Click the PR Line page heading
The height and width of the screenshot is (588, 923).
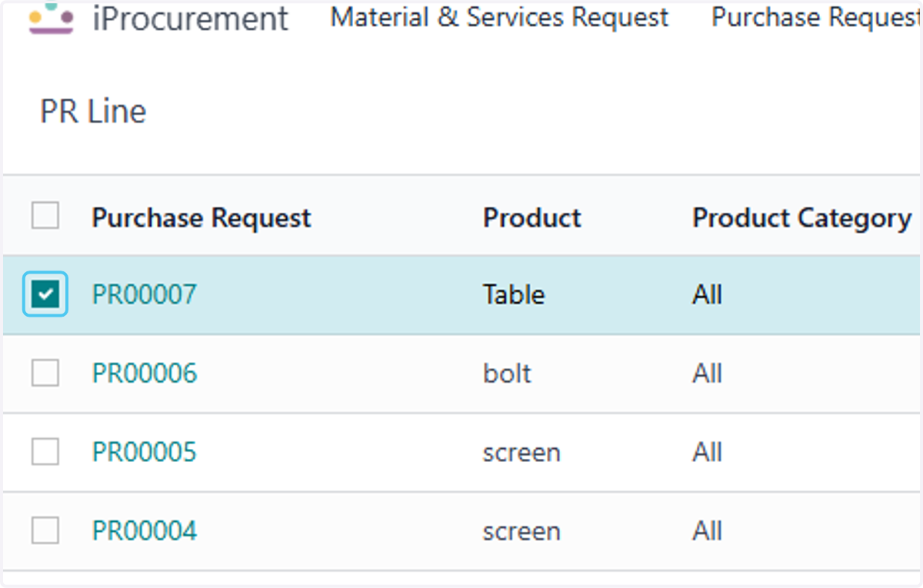tap(93, 112)
